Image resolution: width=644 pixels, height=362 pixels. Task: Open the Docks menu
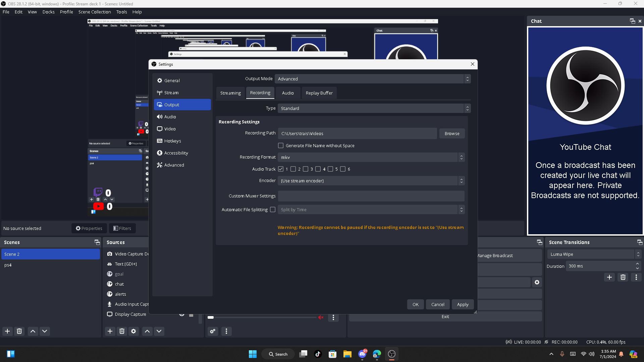tap(48, 12)
